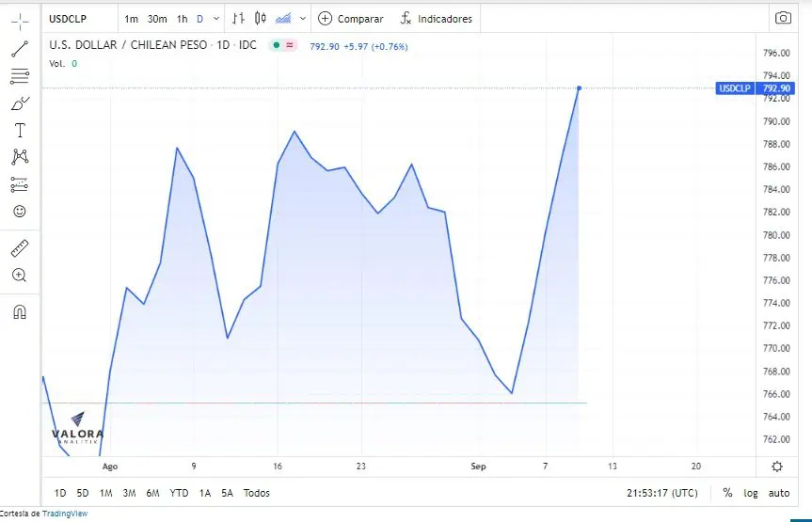This screenshot has height=522, width=812.
Task: Expand the chart style dropdown arrow
Action: (303, 19)
